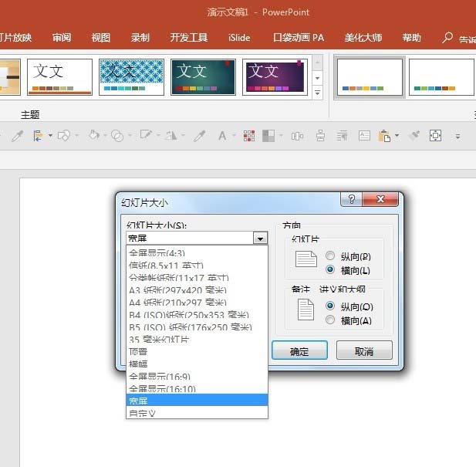476x467 pixels.
Task: Apply the dark teal theme thumbnail
Action: (x=203, y=77)
